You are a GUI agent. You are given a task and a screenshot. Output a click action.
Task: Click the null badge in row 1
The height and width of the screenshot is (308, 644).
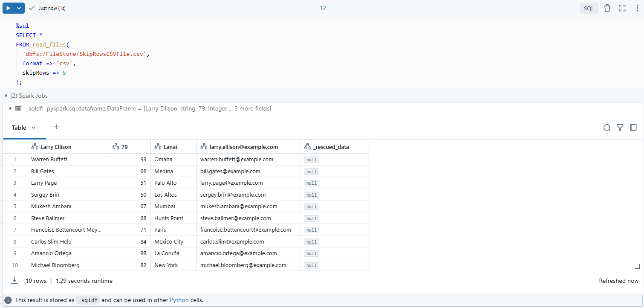(x=311, y=159)
